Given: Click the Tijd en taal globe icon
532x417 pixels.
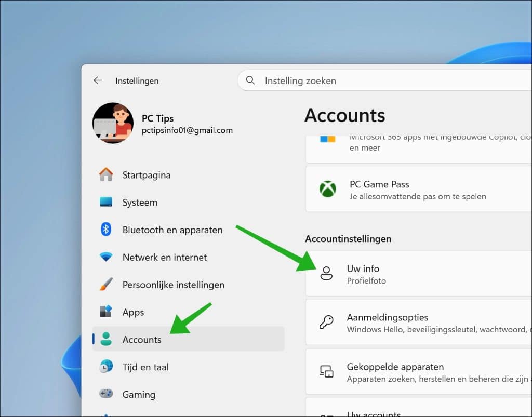Looking at the screenshot, I should [x=106, y=367].
